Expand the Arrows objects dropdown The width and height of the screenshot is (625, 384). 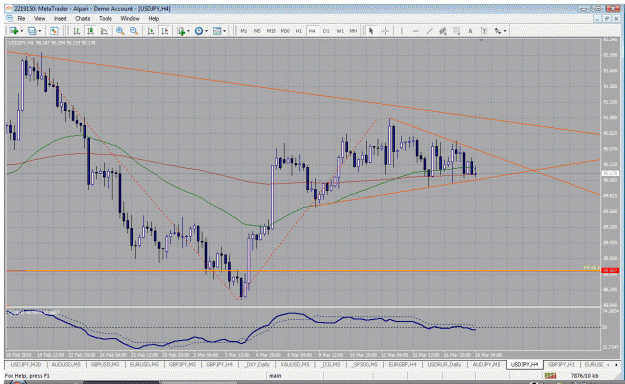pos(505,31)
